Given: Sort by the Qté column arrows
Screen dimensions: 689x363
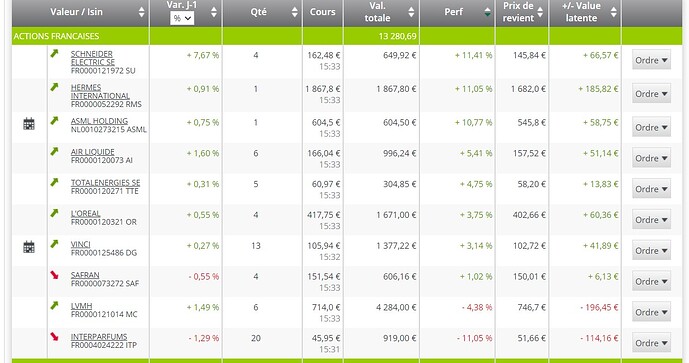Looking at the screenshot, I should 294,12.
